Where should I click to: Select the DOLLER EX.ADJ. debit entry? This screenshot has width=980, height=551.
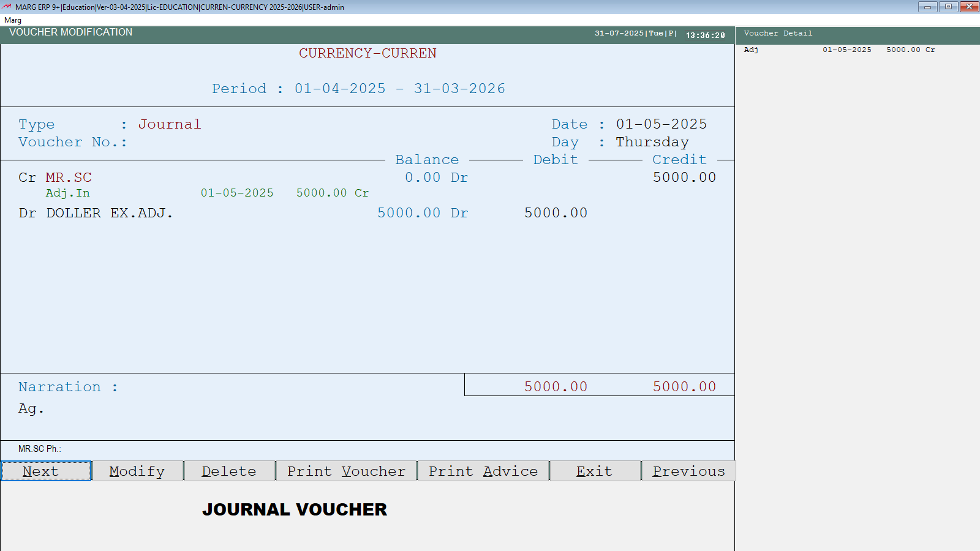[110, 213]
